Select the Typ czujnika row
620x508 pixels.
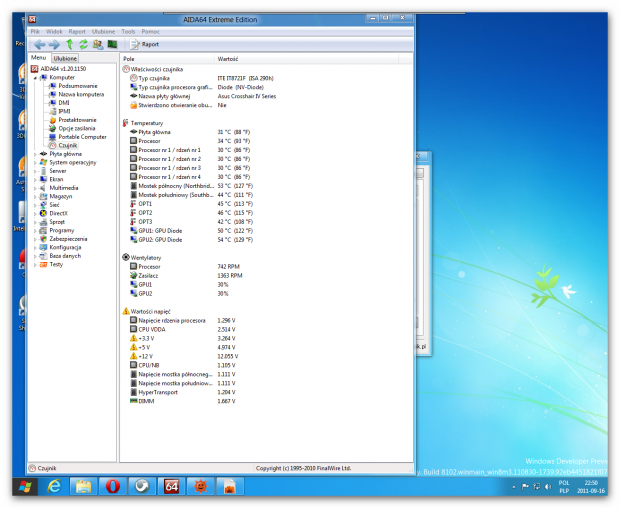coord(202,78)
